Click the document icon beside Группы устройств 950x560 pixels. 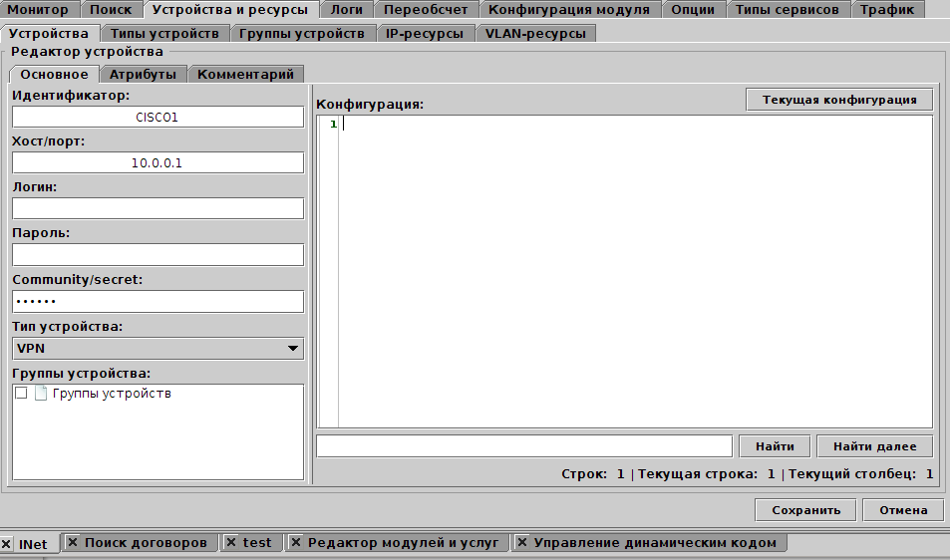click(x=41, y=394)
